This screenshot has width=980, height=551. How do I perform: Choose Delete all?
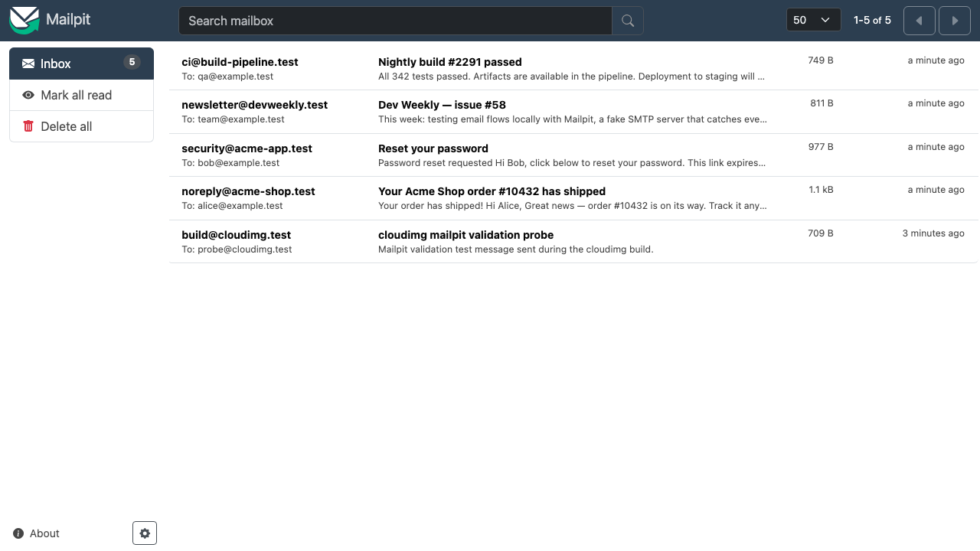(x=81, y=126)
